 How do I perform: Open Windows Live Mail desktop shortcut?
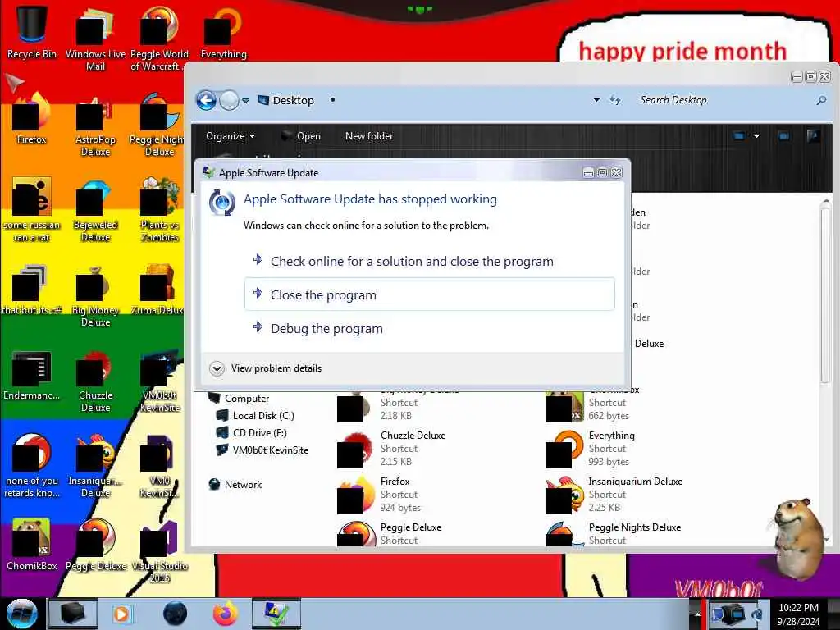tap(95, 39)
